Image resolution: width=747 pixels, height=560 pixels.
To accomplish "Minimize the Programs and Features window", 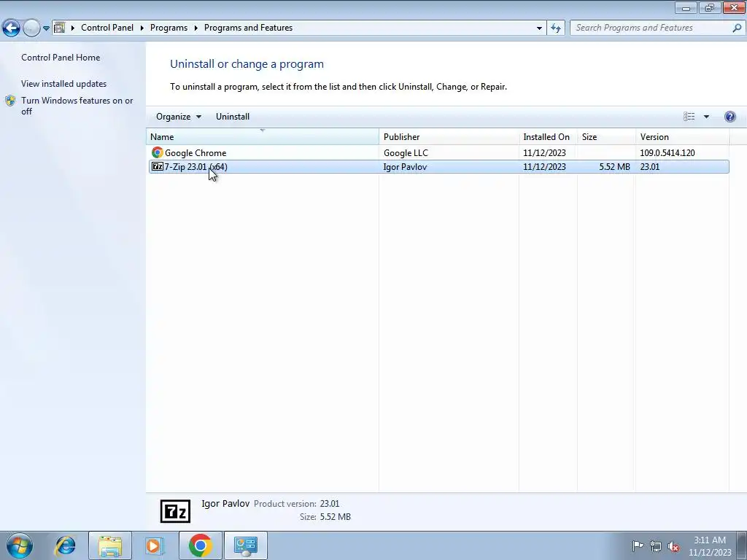I will tap(686, 7).
